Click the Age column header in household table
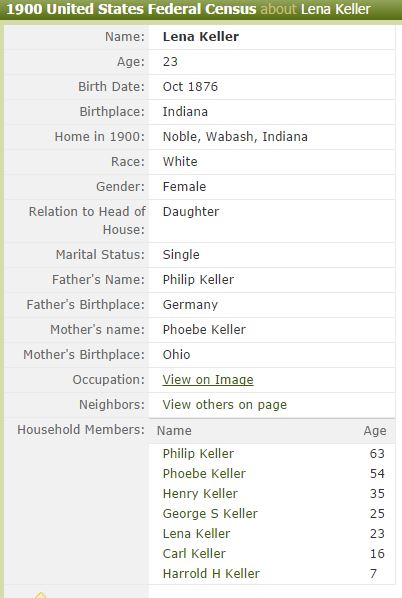This screenshot has width=402, height=598. point(375,431)
